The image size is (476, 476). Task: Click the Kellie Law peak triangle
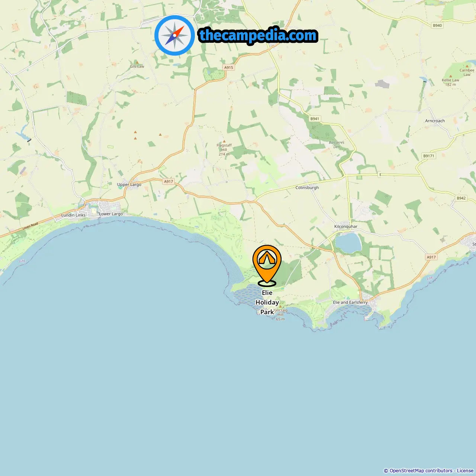pos(450,76)
